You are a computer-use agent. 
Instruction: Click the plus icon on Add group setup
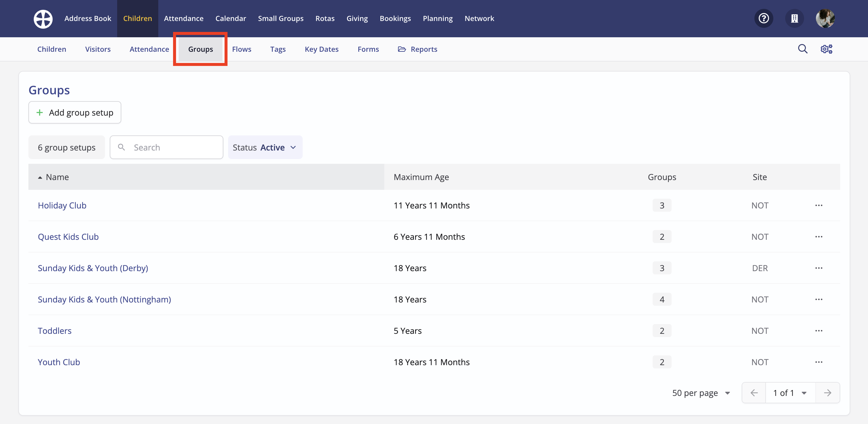point(40,112)
